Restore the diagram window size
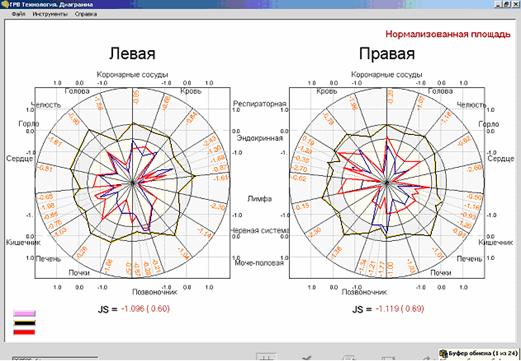The height and width of the screenshot is (361, 521). pos(507,4)
